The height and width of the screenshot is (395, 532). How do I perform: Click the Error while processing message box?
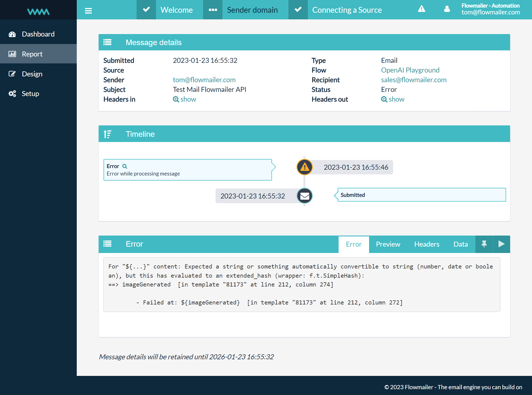pos(188,170)
